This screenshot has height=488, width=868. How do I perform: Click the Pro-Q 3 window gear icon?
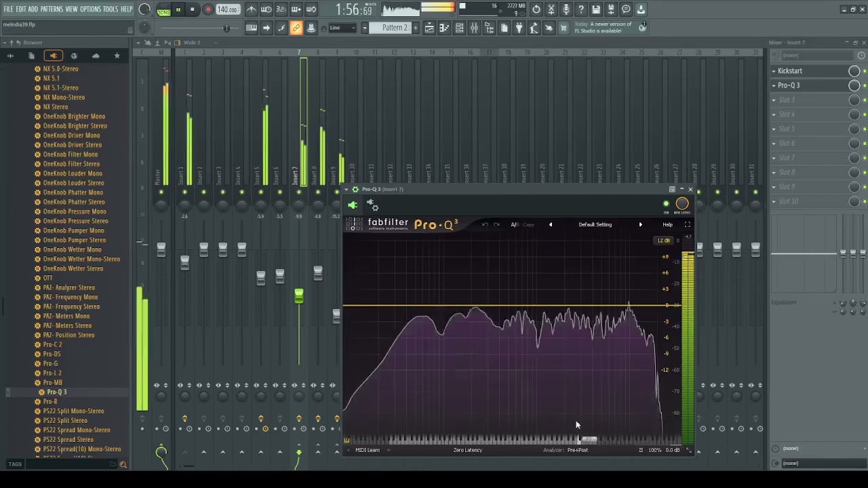coord(355,190)
